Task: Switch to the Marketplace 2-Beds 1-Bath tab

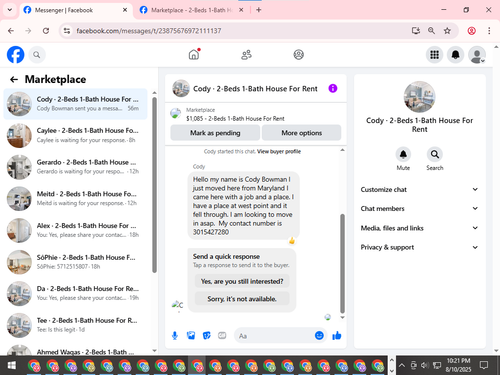Action: (192, 10)
